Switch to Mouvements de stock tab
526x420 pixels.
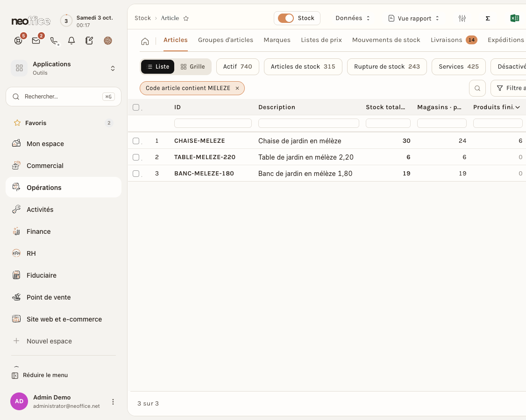[x=386, y=40]
